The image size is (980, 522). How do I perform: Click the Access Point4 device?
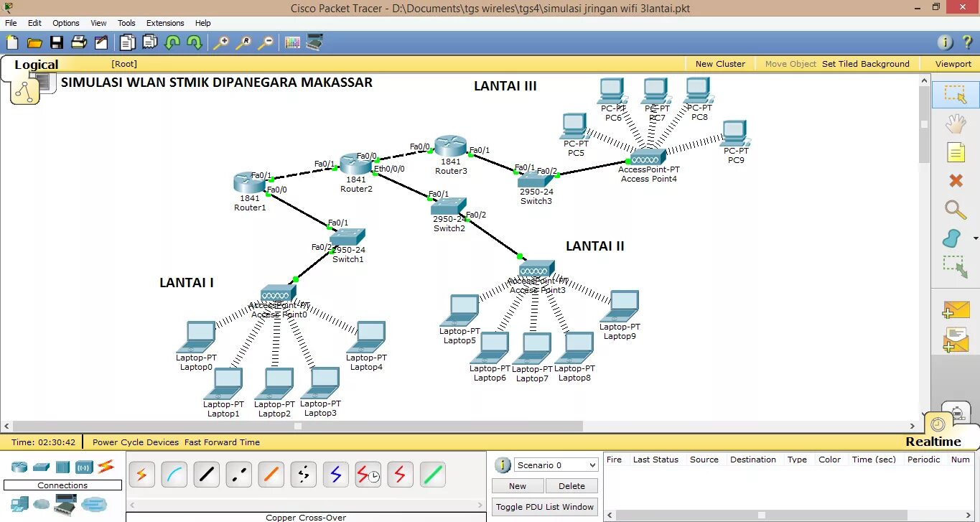click(x=647, y=157)
